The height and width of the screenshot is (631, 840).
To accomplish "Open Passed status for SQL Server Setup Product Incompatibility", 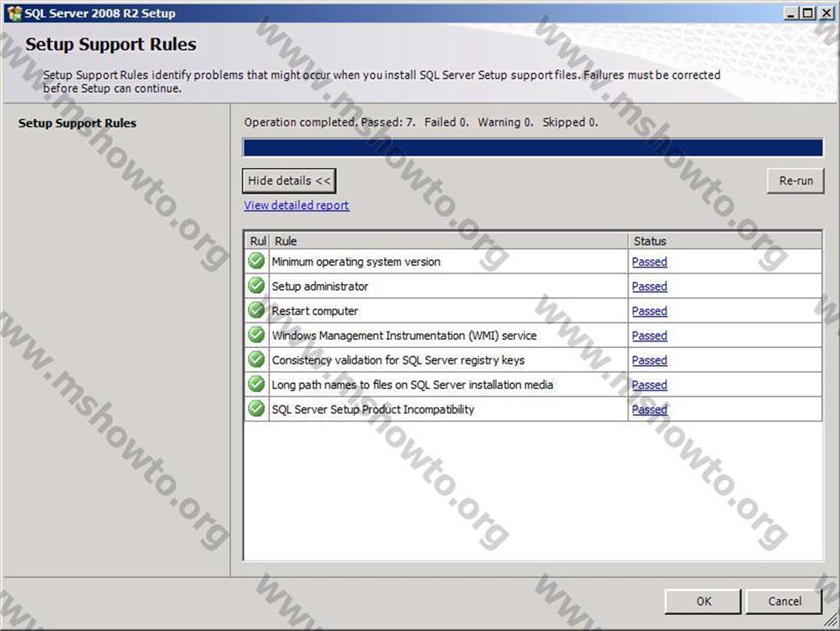I will (x=650, y=409).
